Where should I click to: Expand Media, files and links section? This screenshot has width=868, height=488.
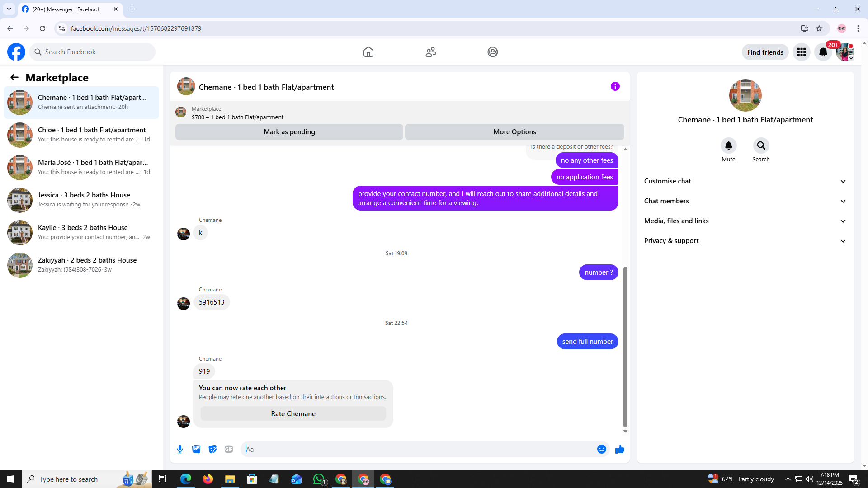pyautogui.click(x=745, y=221)
